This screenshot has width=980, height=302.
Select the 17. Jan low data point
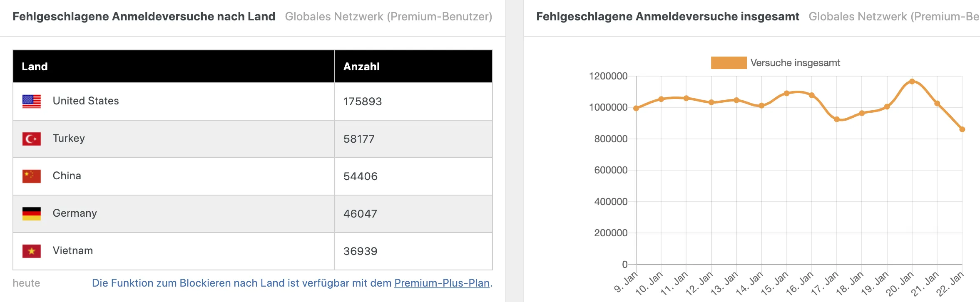coord(837,119)
